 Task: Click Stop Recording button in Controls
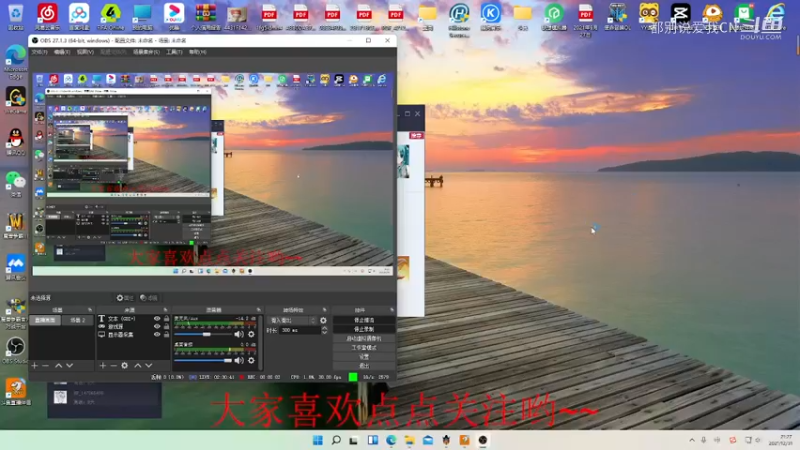coord(364,329)
